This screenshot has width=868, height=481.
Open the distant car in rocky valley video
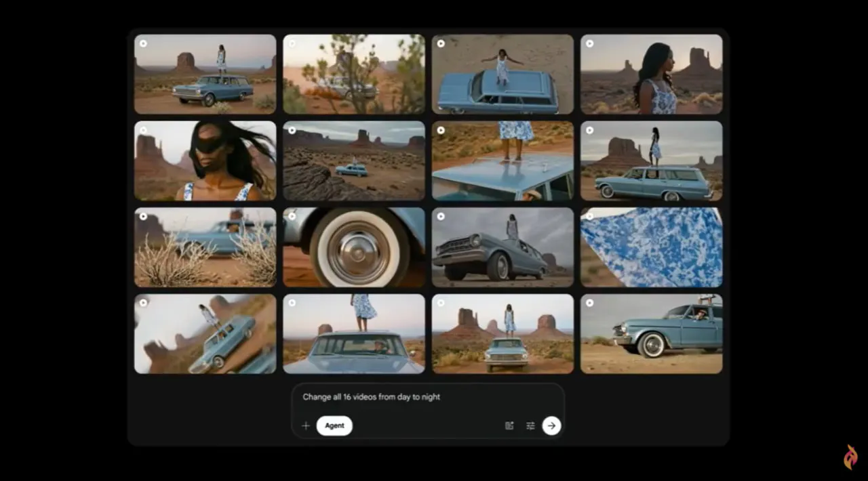click(x=354, y=161)
